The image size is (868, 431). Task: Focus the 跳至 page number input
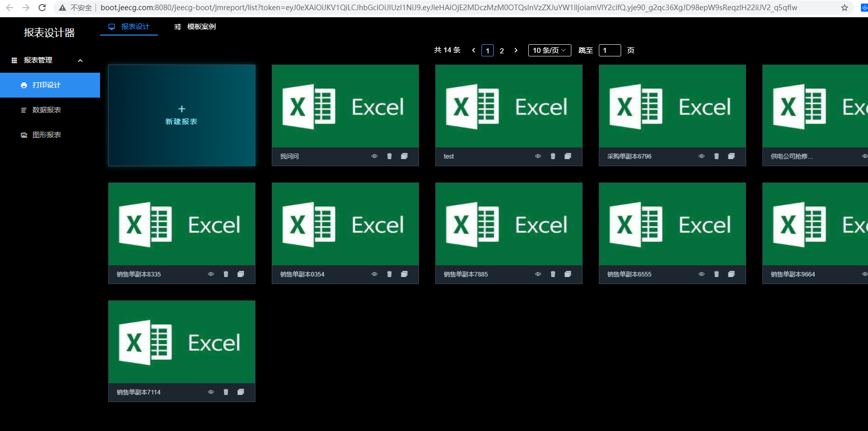click(x=610, y=50)
